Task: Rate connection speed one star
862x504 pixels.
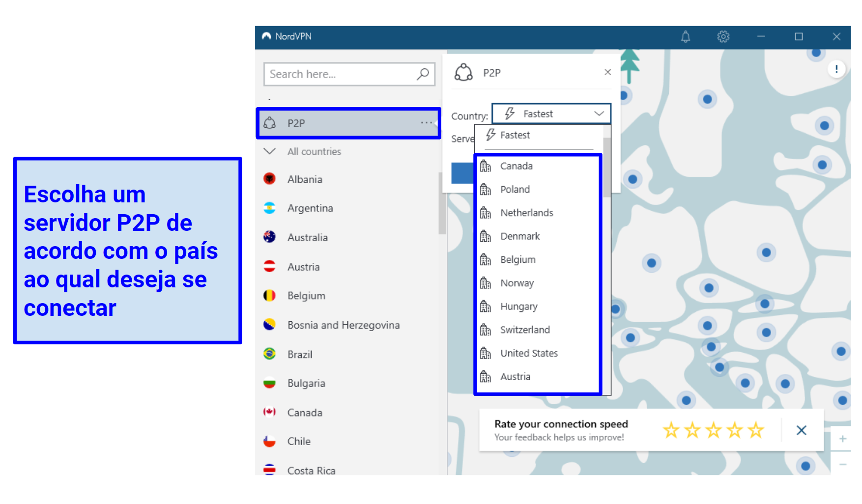Action: 671,430
